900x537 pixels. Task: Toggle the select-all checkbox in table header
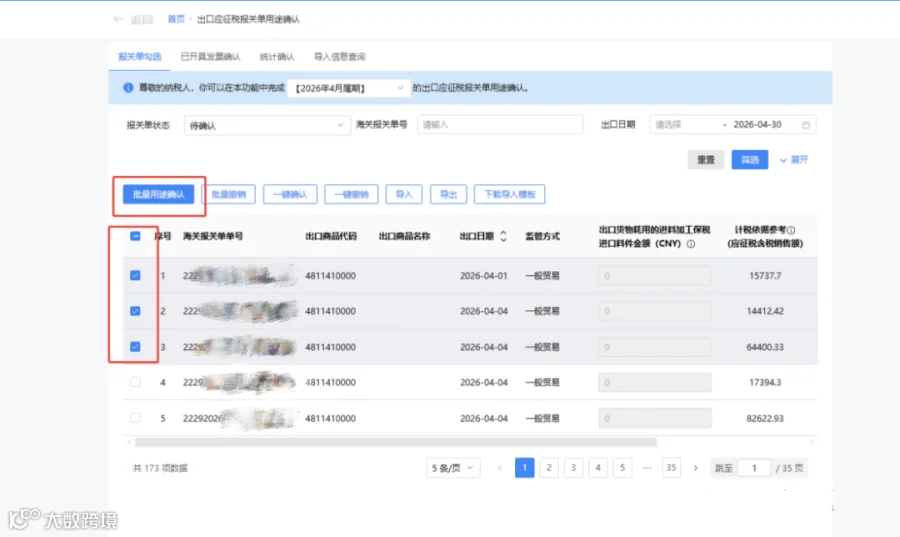click(135, 236)
